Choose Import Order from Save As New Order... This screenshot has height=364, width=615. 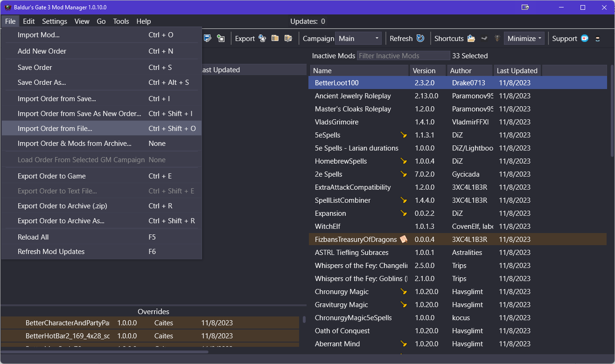pyautogui.click(x=102, y=114)
